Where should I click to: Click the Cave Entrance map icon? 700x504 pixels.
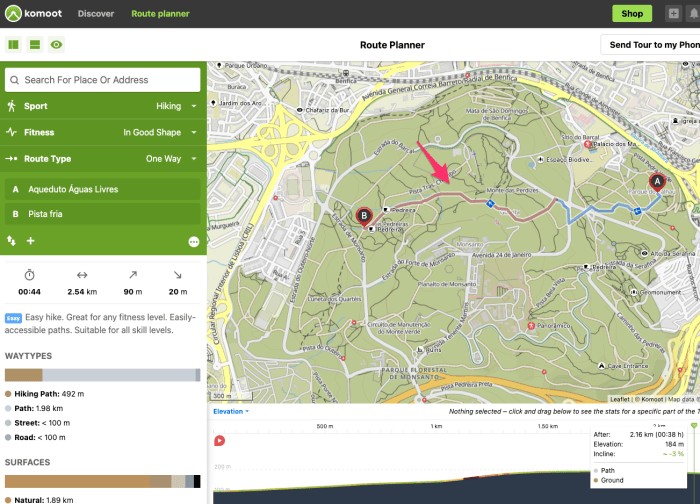click(x=601, y=366)
